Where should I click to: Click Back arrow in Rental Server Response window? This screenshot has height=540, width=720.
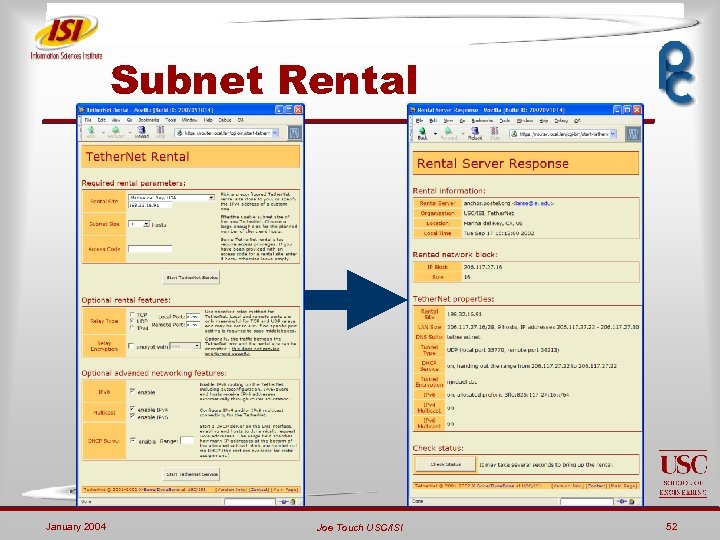[x=422, y=132]
